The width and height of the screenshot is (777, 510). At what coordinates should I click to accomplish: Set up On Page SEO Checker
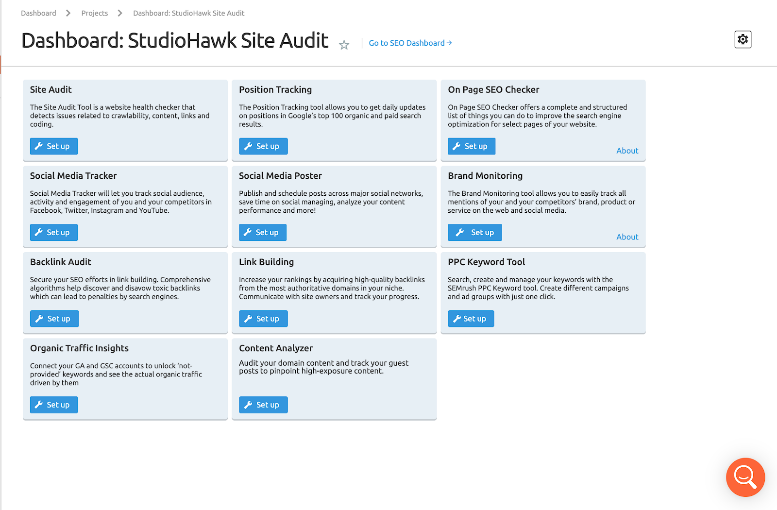472,146
